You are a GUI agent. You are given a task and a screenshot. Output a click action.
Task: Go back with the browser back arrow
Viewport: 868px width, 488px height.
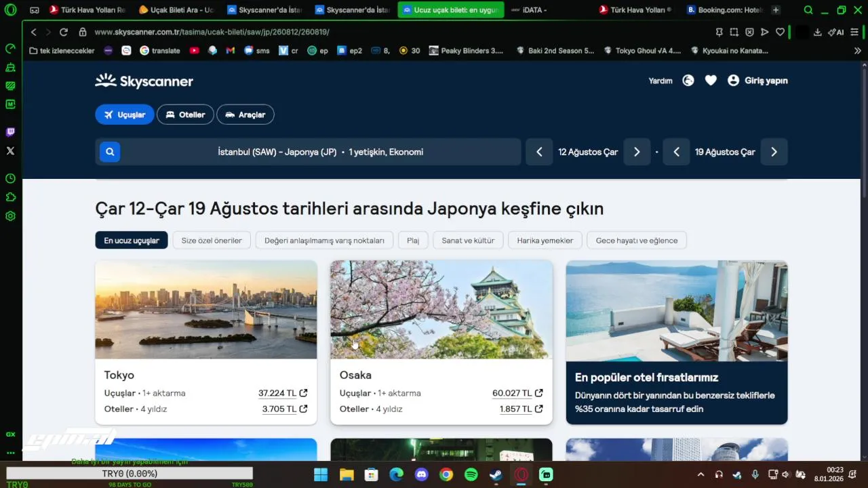[x=34, y=32]
